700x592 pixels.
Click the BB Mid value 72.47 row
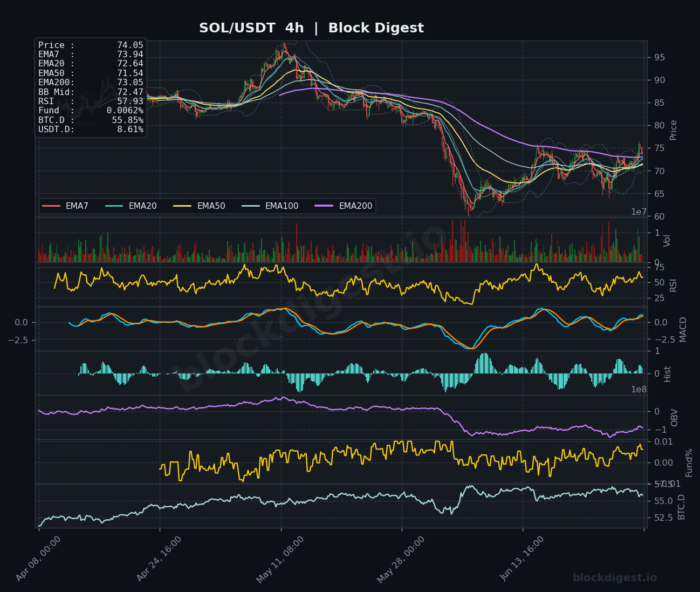(91, 92)
